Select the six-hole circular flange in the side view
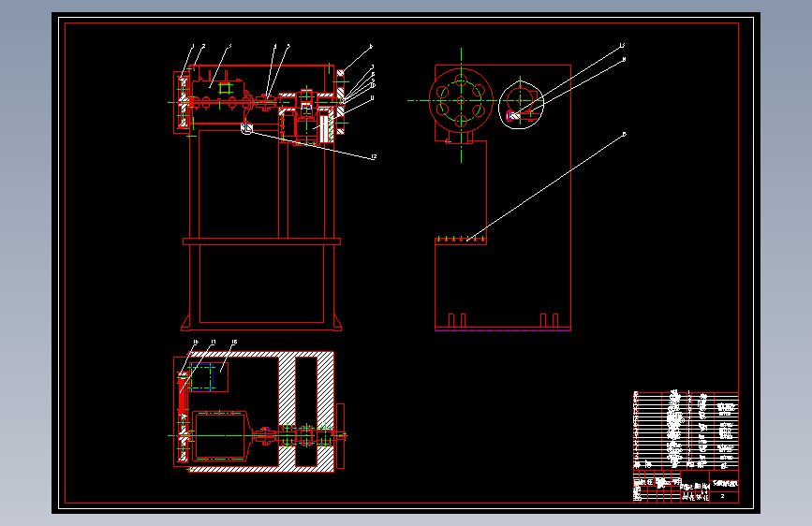This screenshot has width=812, height=526. 461,100
